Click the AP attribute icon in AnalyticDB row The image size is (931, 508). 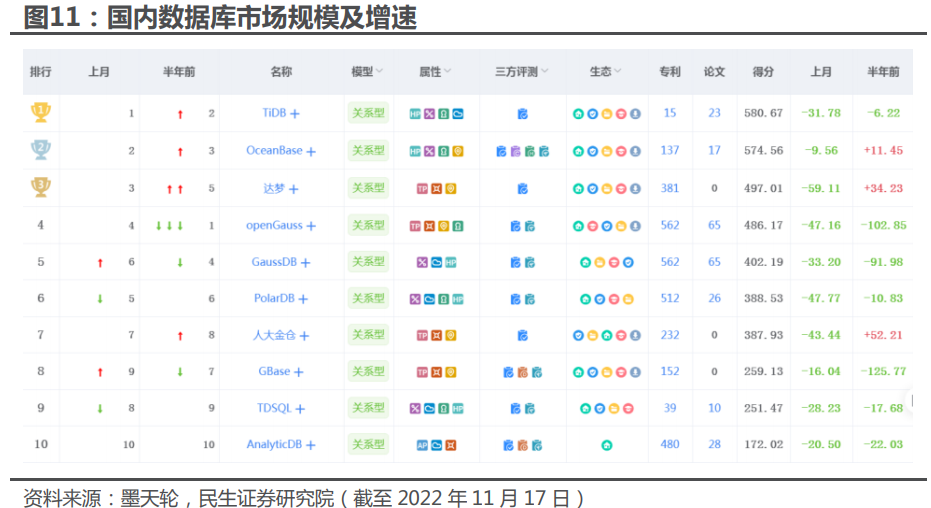click(422, 445)
